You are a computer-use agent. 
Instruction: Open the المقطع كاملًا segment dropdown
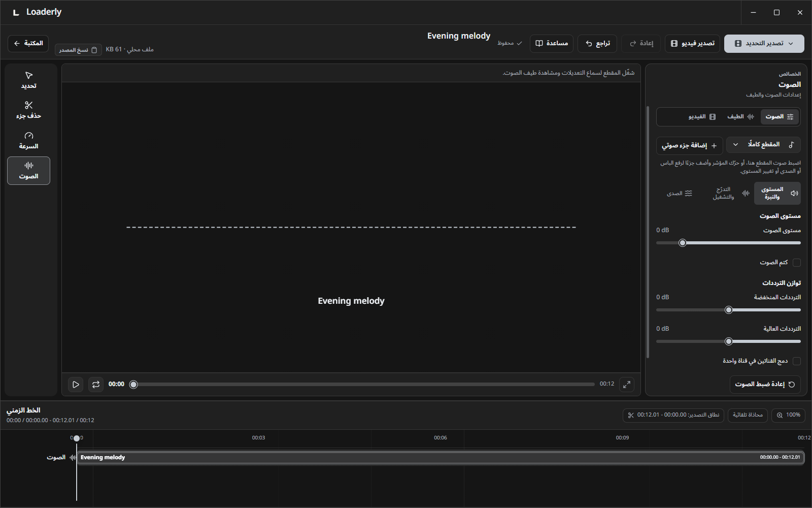pyautogui.click(x=763, y=145)
